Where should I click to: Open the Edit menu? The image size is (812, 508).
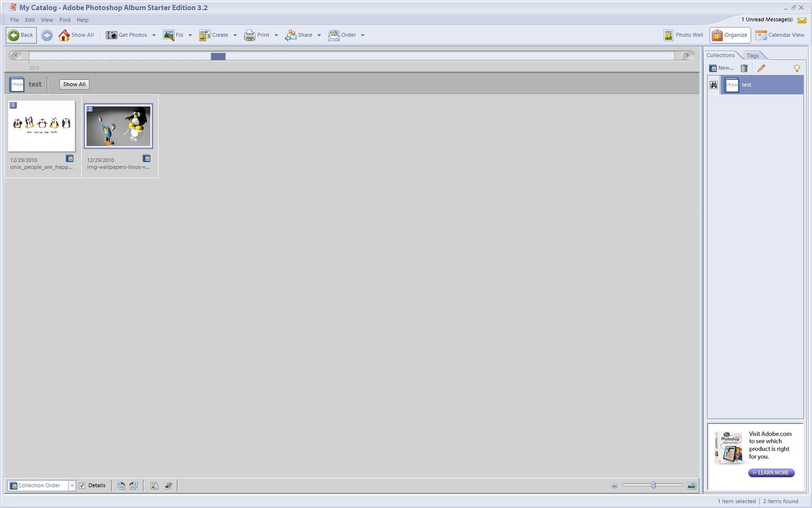30,20
